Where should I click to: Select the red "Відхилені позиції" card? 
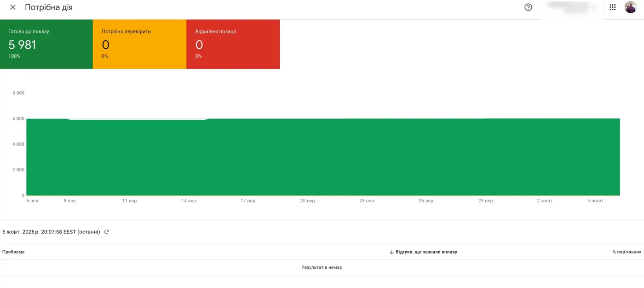(233, 44)
